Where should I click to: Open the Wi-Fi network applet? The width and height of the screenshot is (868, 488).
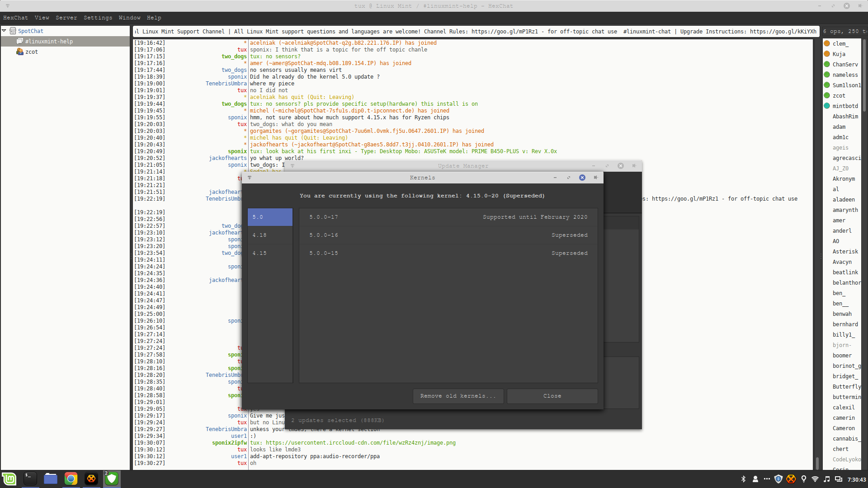[815, 479]
